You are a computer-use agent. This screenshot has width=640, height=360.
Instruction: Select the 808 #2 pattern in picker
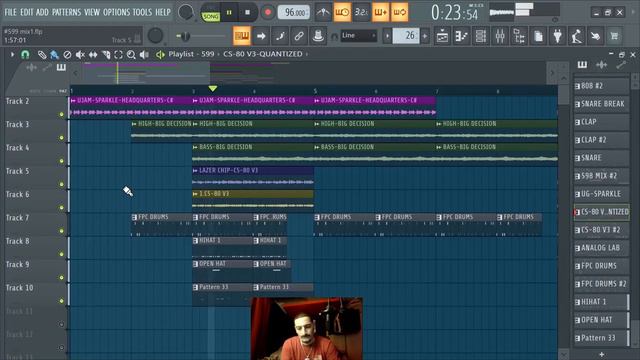[601, 86]
